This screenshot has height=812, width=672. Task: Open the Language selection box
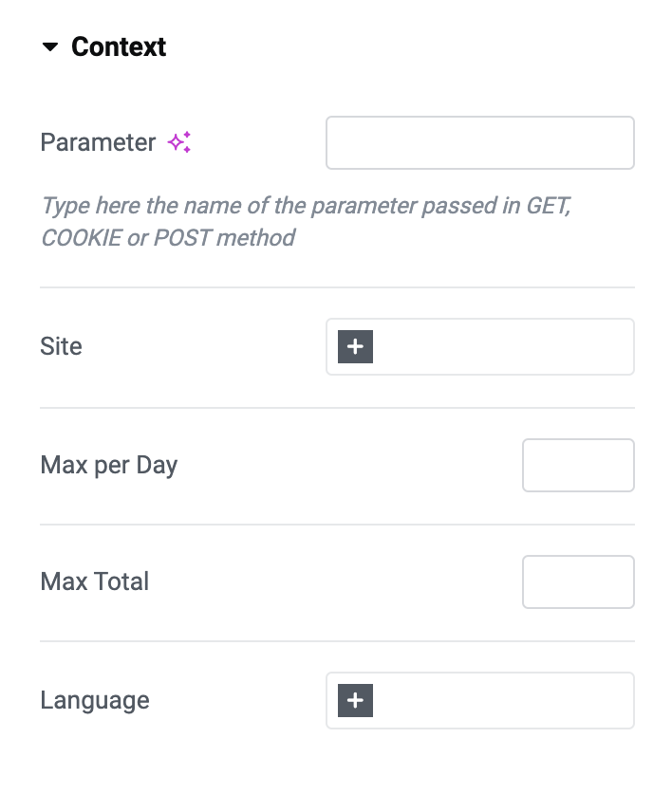click(479, 700)
